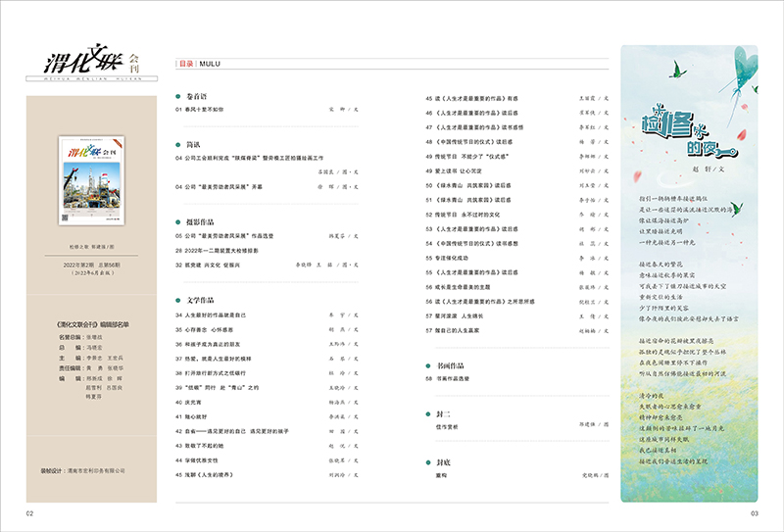Select the 文学作品 section heading

tap(200, 300)
